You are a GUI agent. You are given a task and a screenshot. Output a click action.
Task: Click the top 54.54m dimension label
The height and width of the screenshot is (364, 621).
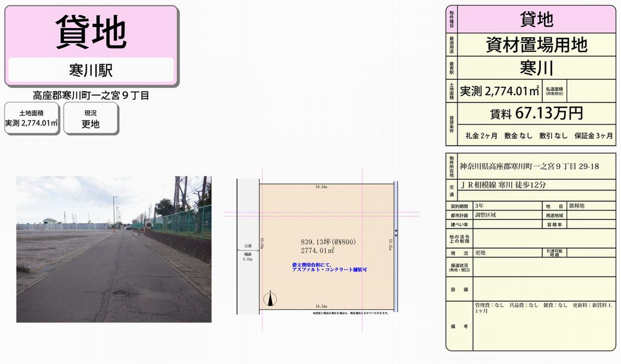click(321, 187)
